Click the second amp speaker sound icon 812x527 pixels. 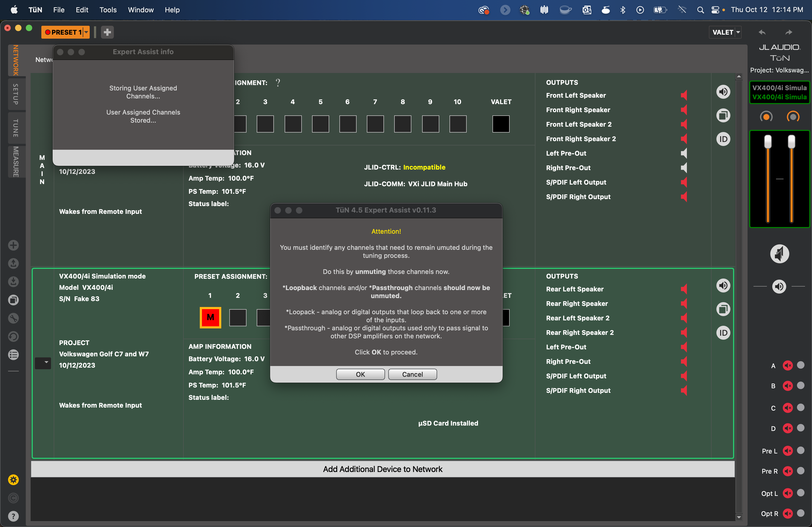point(723,285)
